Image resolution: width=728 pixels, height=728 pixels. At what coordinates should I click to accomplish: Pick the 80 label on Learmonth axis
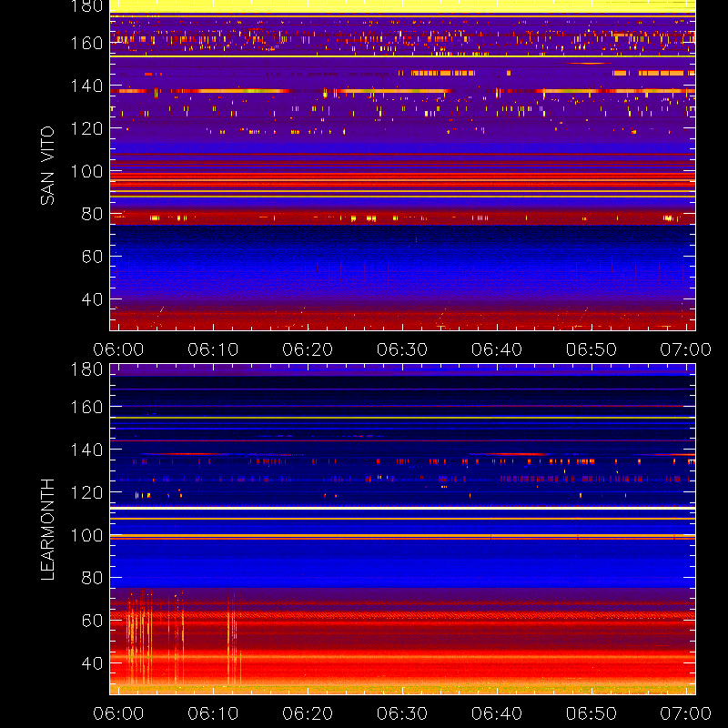pos(92,578)
